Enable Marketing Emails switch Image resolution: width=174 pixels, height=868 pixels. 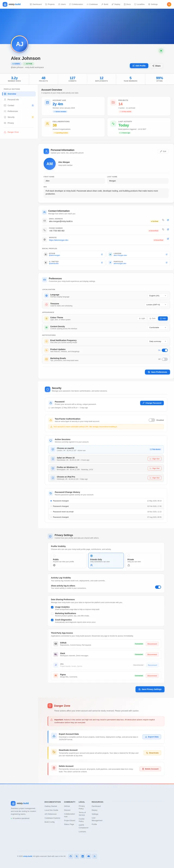point(164,359)
